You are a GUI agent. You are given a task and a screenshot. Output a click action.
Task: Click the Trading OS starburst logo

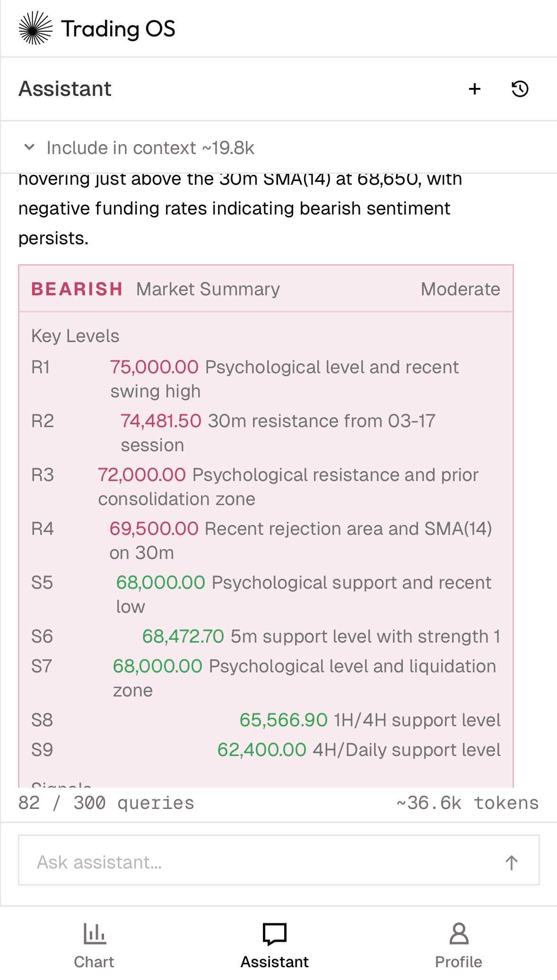(35, 28)
